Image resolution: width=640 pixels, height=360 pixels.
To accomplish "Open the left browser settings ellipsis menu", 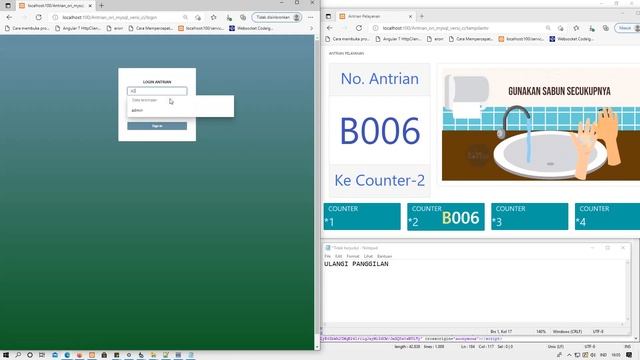I will 311,17.
